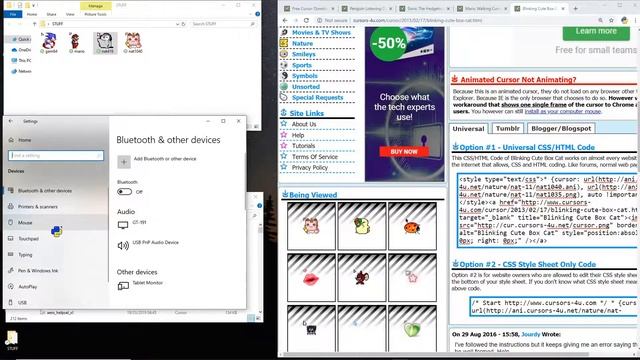Click the Universal CSS/HTML code box
This screenshot has height=360, width=640.
pos(548,210)
